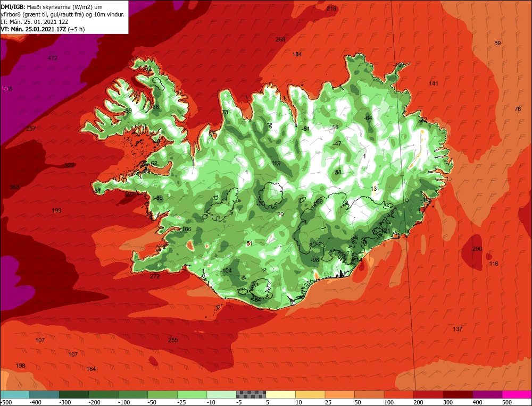
Task: Select the 255 value south of Iceland
Action: 173,340
